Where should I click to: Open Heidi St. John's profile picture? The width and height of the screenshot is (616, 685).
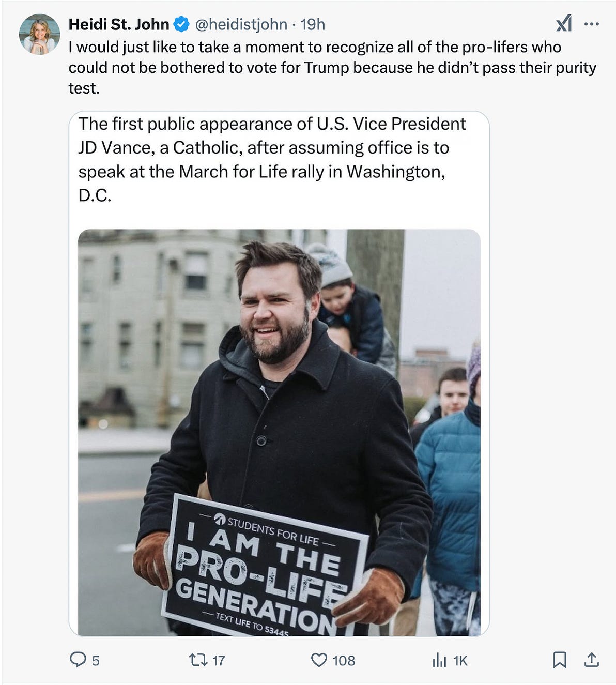point(39,34)
